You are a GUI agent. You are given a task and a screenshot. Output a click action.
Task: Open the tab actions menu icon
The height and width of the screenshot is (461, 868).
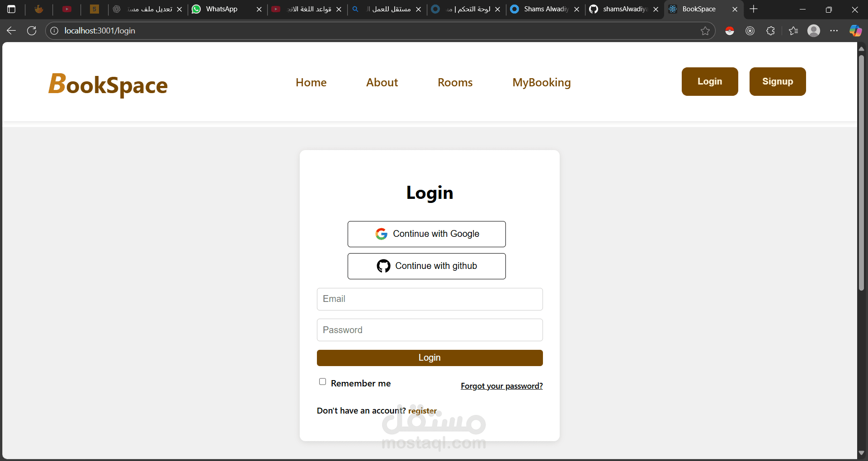point(12,9)
